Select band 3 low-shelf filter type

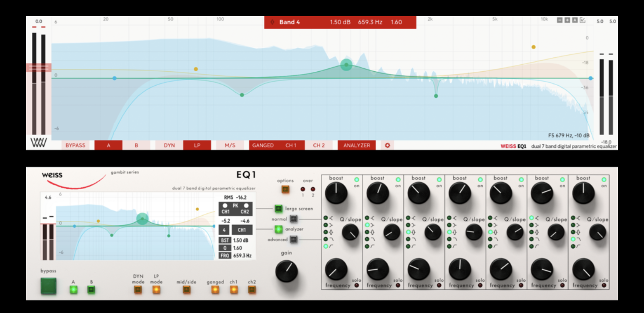click(408, 225)
